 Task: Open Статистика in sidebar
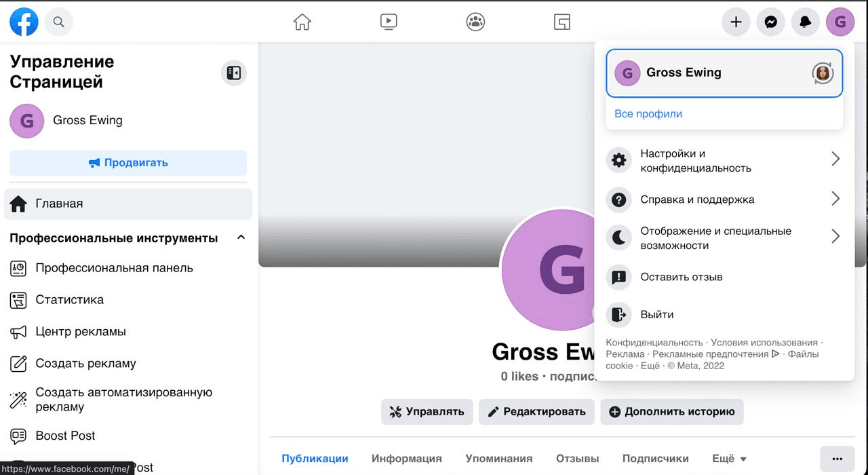point(128,300)
